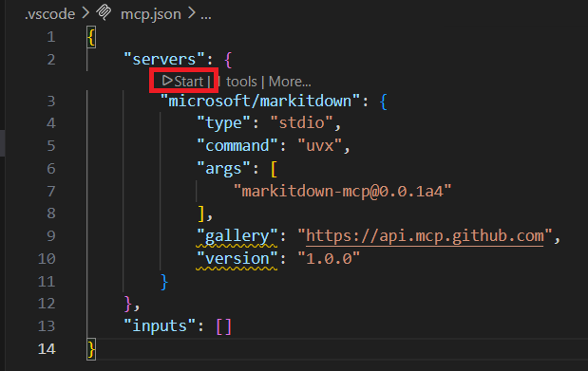Image resolution: width=588 pixels, height=371 pixels.
Task: Click the "microsoft/markitdown" key text
Action: tap(260, 102)
